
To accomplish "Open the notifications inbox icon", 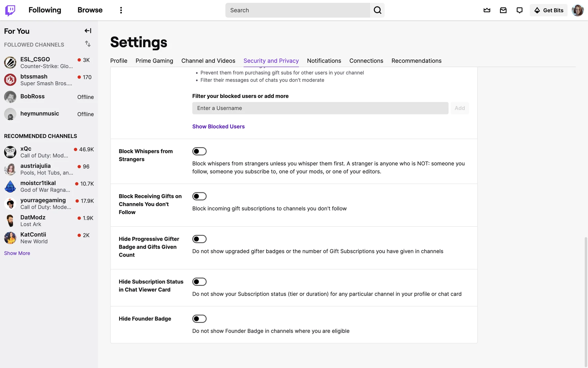I will point(503,10).
